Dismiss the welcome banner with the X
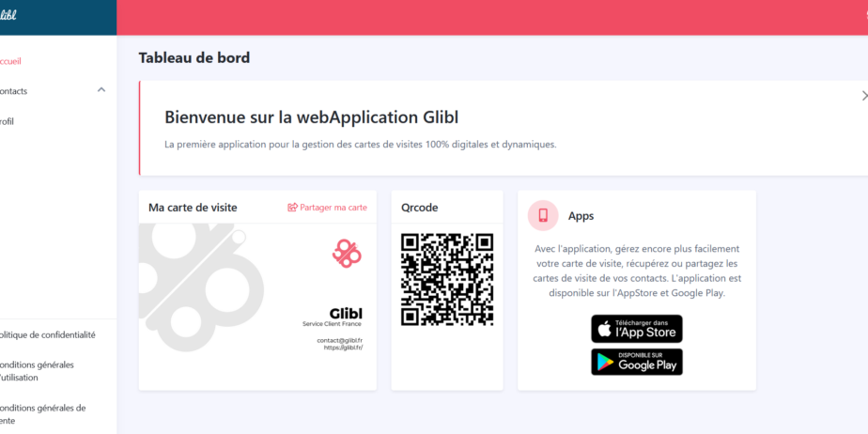This screenshot has width=868, height=434. point(864,96)
